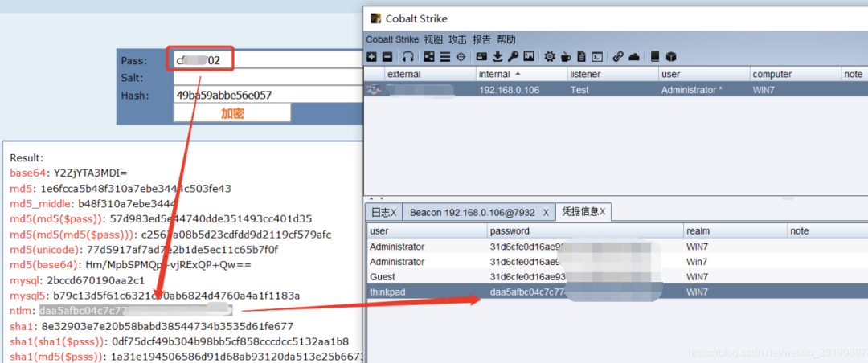Click the cloud manage web server icon
Viewport: 868px width, 363px height.
pos(634,56)
